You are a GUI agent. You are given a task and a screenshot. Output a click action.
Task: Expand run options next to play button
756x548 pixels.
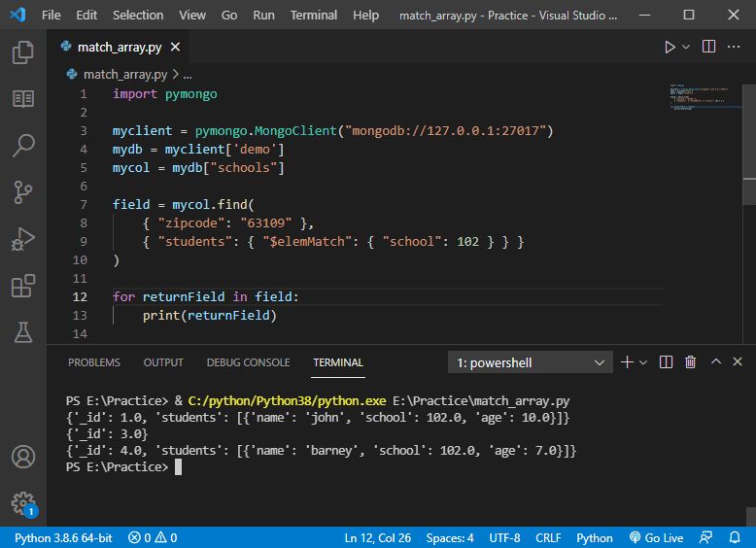686,47
